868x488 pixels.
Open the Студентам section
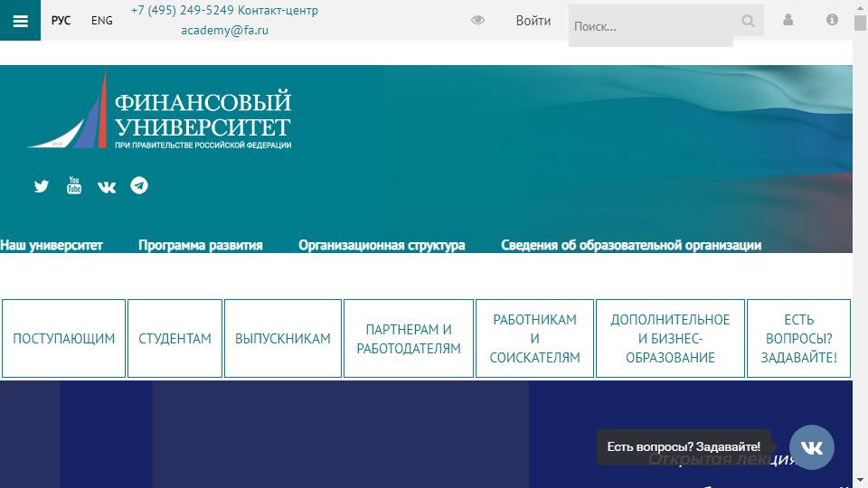point(175,339)
